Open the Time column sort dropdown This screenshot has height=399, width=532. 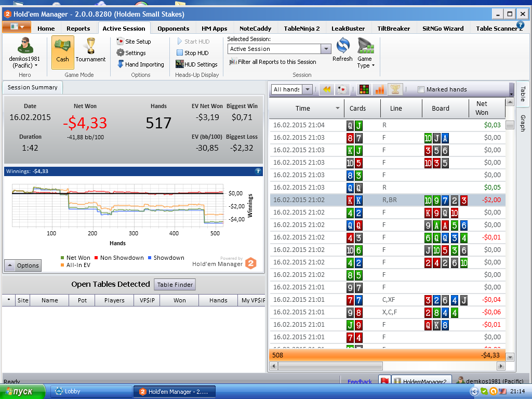pos(338,108)
